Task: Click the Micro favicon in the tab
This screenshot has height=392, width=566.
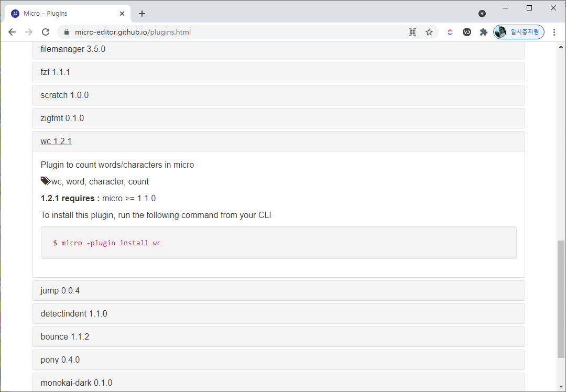Action: point(15,14)
